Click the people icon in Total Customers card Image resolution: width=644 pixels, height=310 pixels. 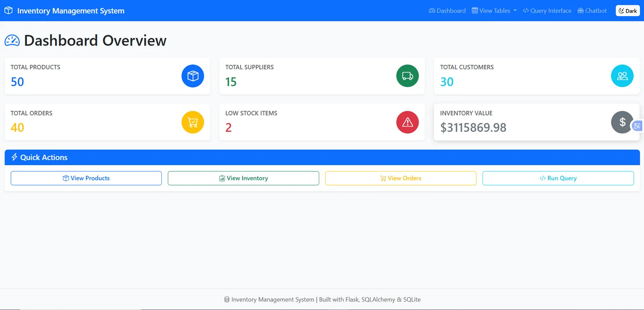pos(622,76)
